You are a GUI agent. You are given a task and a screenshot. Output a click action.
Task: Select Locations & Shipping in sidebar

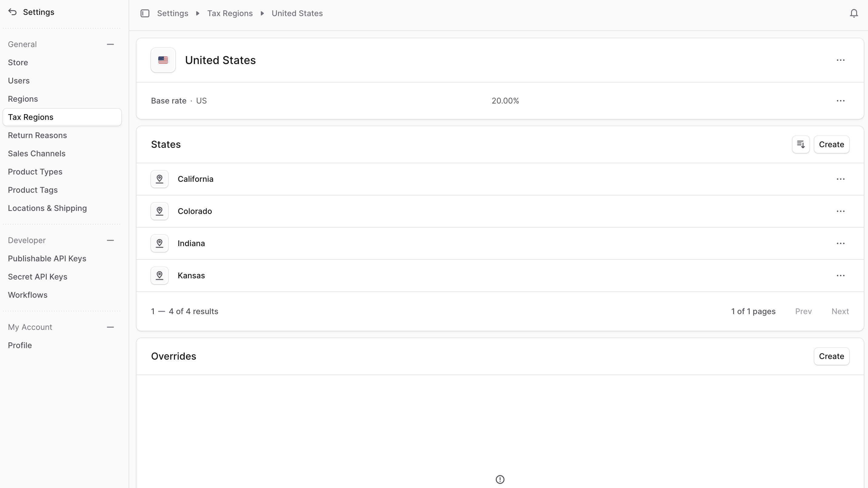click(x=47, y=208)
